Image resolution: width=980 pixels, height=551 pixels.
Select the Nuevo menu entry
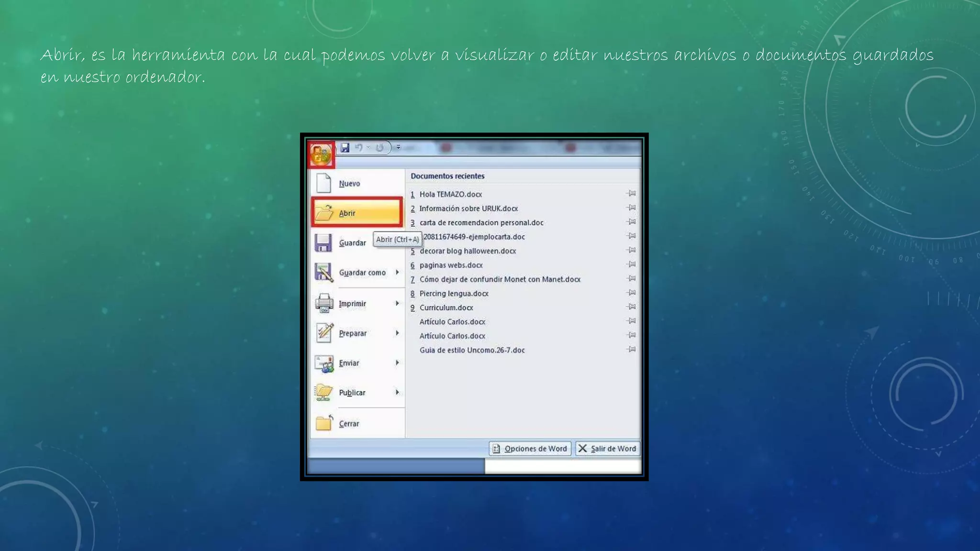pyautogui.click(x=357, y=183)
